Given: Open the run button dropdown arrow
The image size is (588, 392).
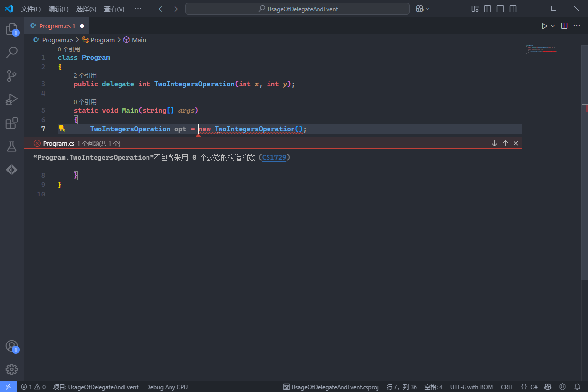Looking at the screenshot, I should (x=553, y=26).
